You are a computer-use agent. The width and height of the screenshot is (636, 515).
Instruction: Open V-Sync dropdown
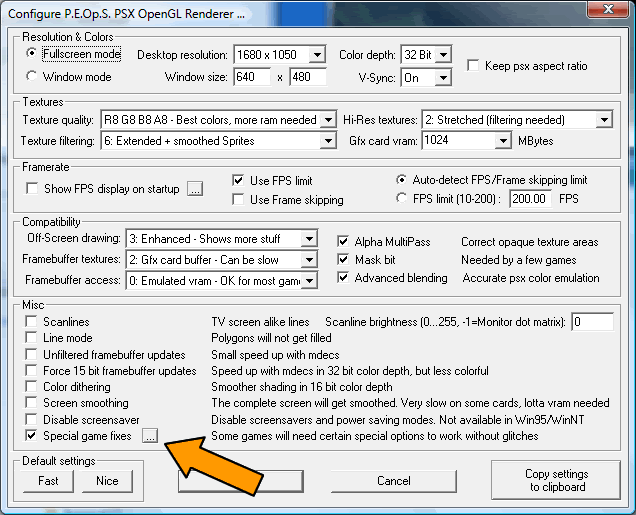pyautogui.click(x=426, y=77)
